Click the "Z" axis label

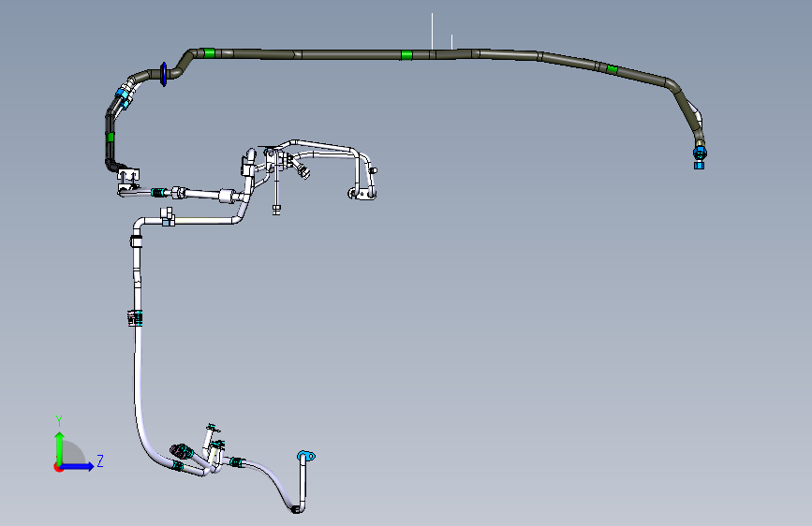pyautogui.click(x=100, y=460)
